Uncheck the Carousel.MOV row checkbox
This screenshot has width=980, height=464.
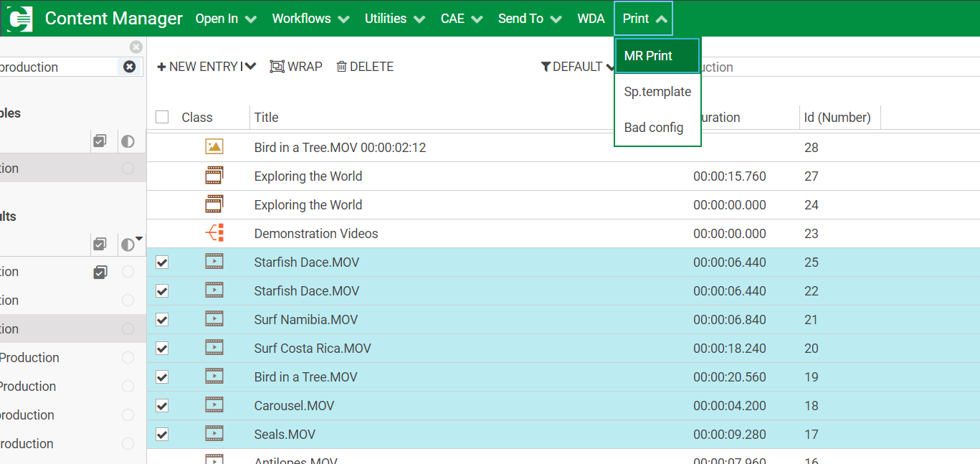pos(162,406)
